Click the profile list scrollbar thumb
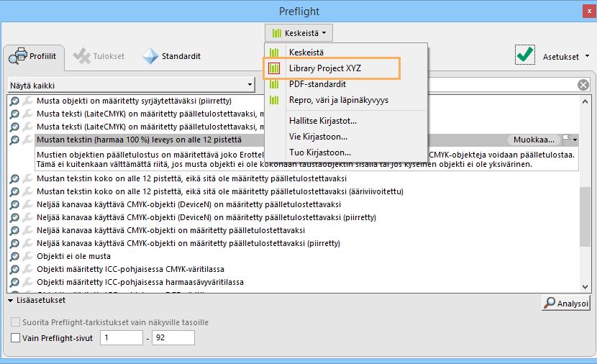 click(x=585, y=217)
